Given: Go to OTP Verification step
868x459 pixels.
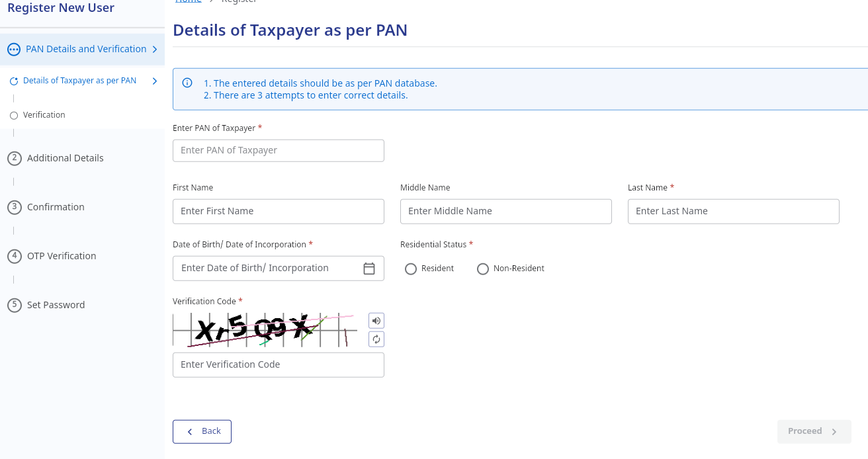Looking at the screenshot, I should click(62, 256).
